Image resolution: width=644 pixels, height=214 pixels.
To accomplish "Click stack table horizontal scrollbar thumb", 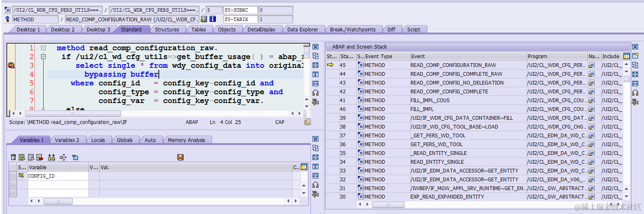I will click(x=388, y=205).
